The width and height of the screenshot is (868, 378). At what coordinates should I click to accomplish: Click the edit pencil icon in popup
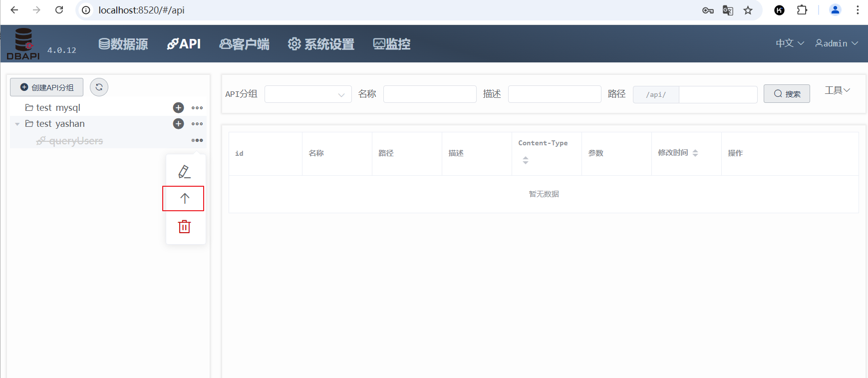point(184,172)
